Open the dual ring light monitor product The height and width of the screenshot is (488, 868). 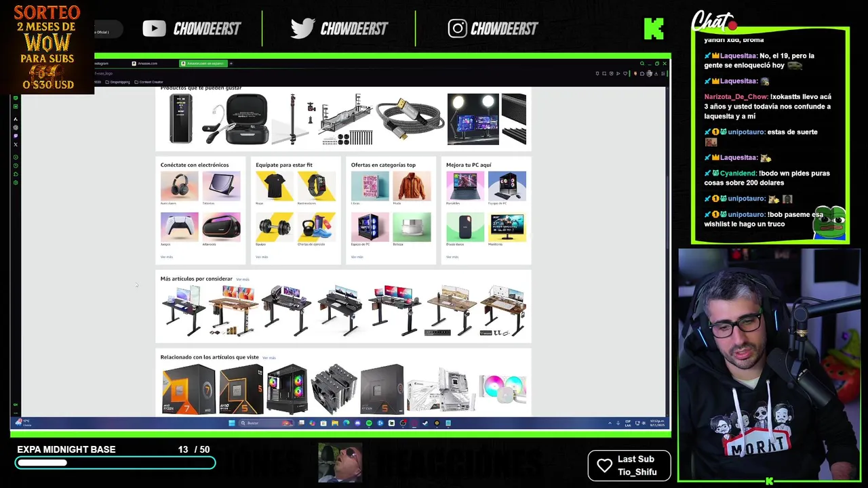pyautogui.click(x=473, y=119)
